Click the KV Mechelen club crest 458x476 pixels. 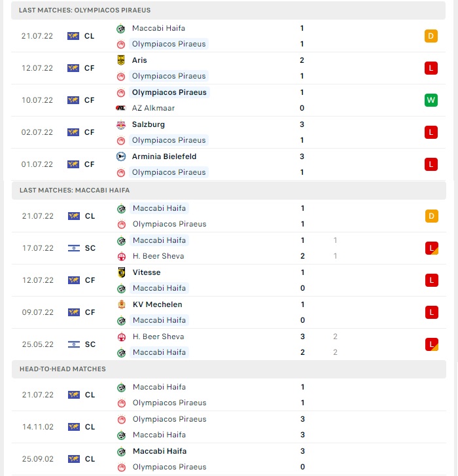point(121,304)
